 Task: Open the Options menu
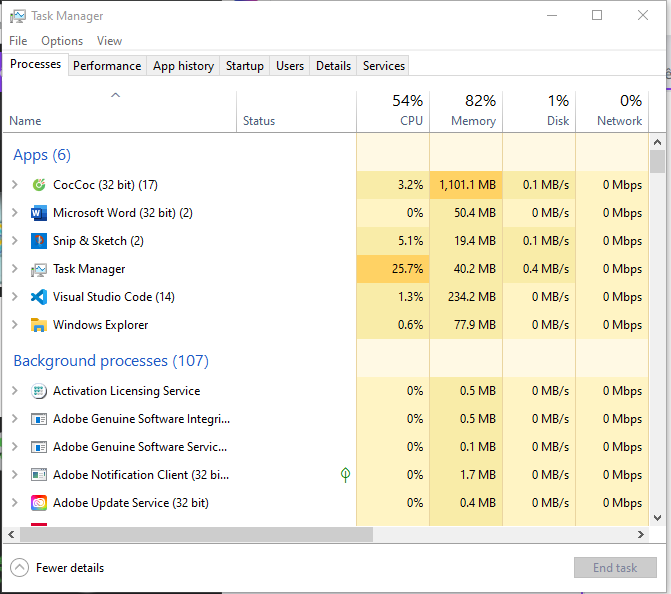click(62, 41)
